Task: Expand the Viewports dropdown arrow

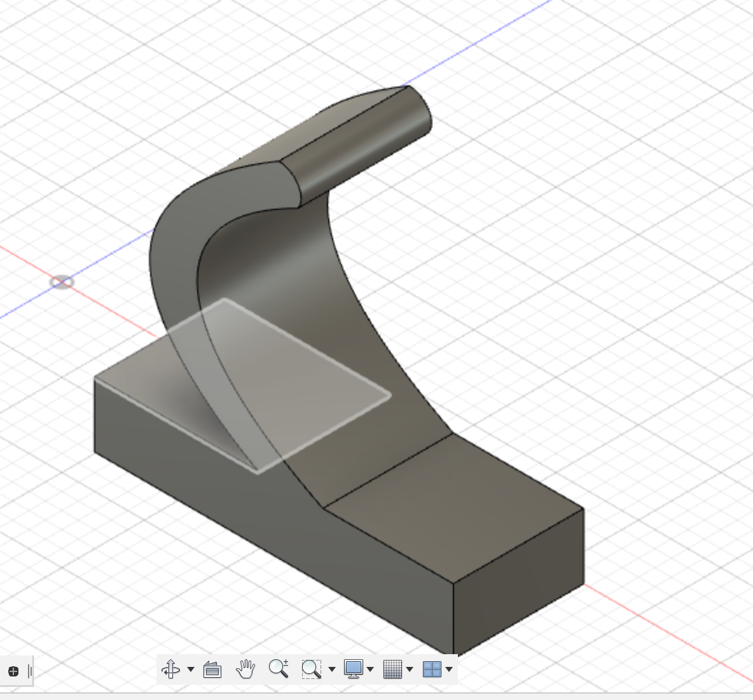Action: click(x=449, y=669)
